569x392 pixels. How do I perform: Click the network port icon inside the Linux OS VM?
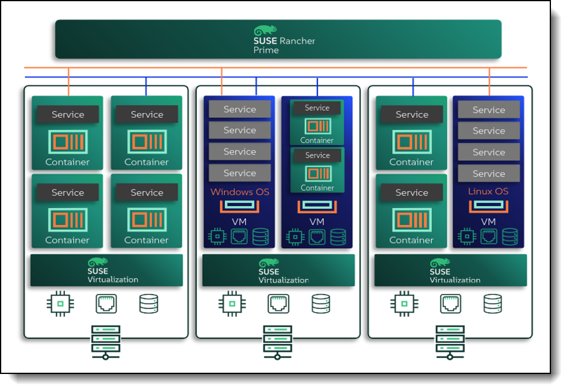click(x=489, y=236)
